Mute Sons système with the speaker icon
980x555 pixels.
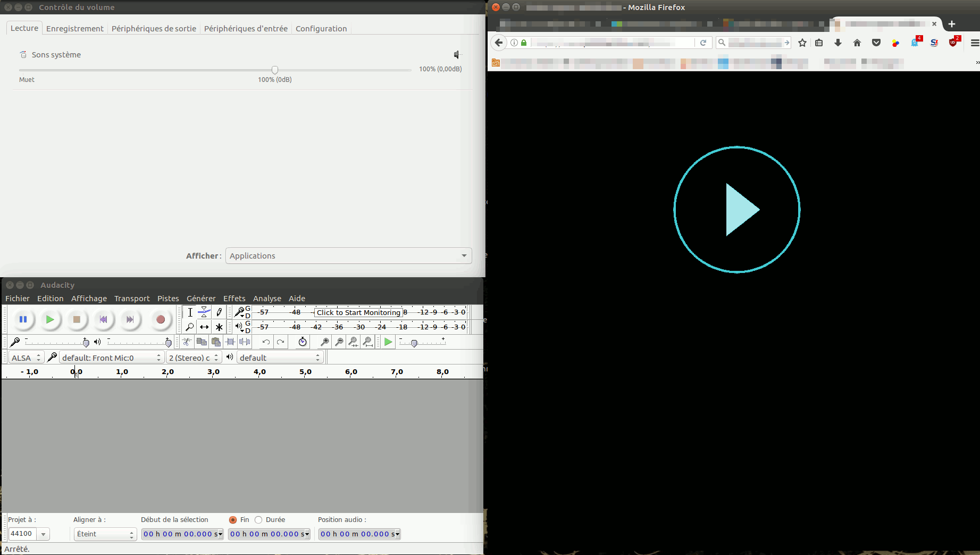pos(457,55)
